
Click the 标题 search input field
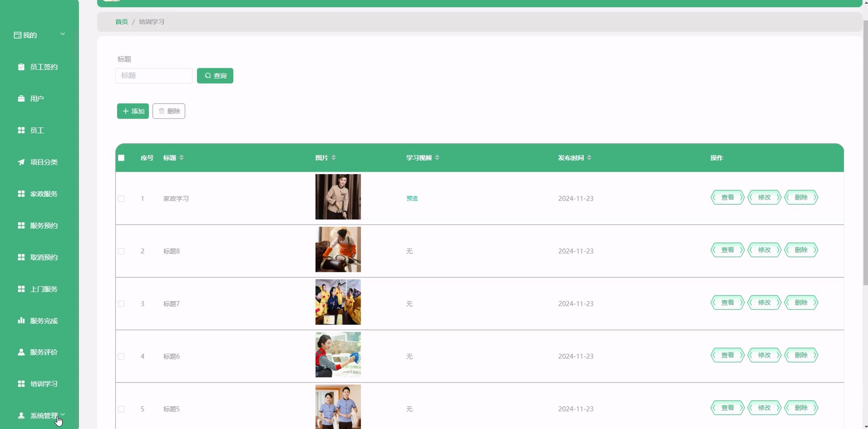coord(154,75)
